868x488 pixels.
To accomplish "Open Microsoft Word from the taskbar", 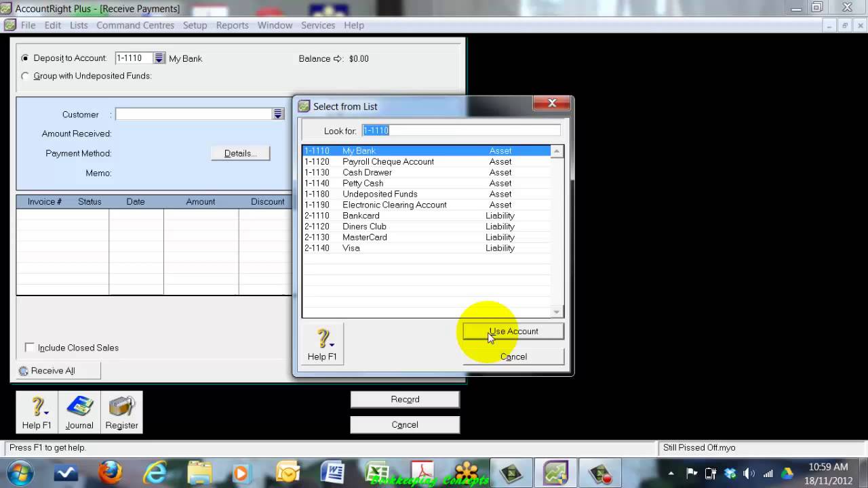I will [332, 472].
